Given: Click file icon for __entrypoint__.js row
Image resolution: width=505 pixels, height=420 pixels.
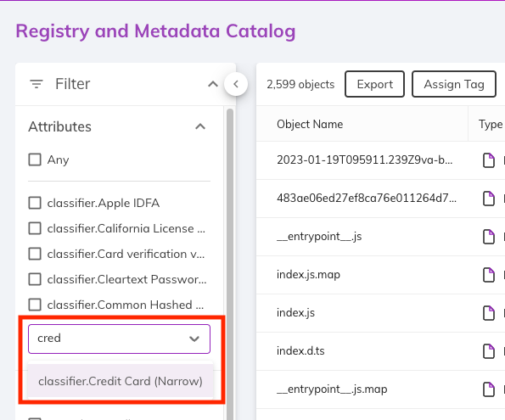Looking at the screenshot, I should click(489, 237).
